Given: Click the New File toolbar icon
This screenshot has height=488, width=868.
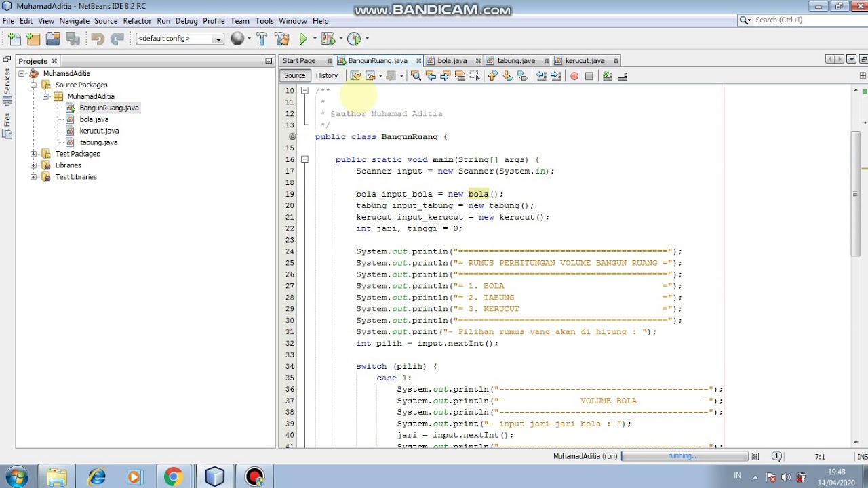Looking at the screenshot, I should (x=14, y=39).
